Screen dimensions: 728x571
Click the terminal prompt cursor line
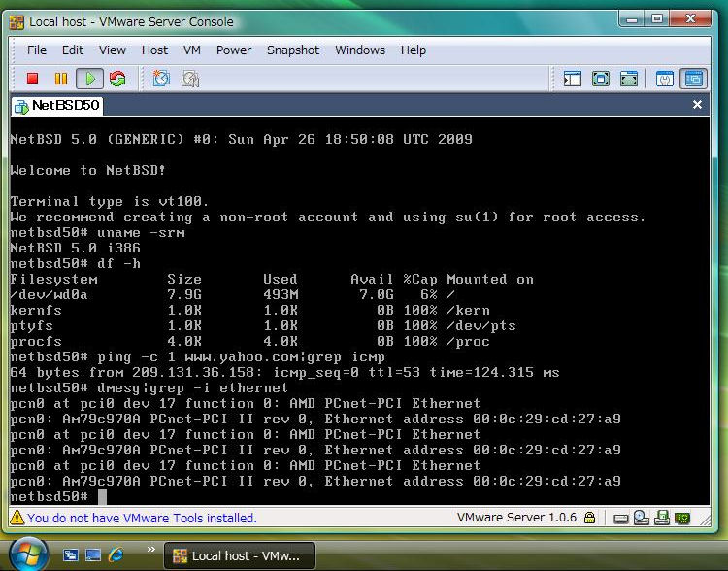point(58,496)
